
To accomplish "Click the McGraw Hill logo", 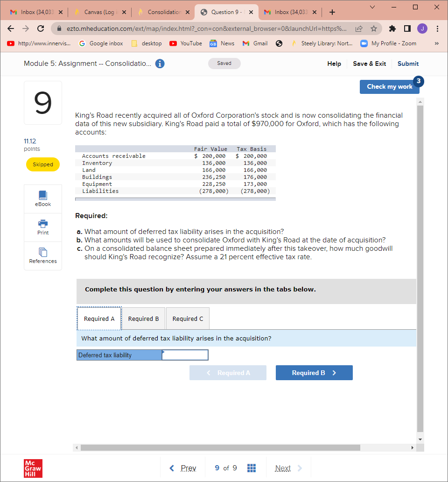I will click(x=33, y=468).
